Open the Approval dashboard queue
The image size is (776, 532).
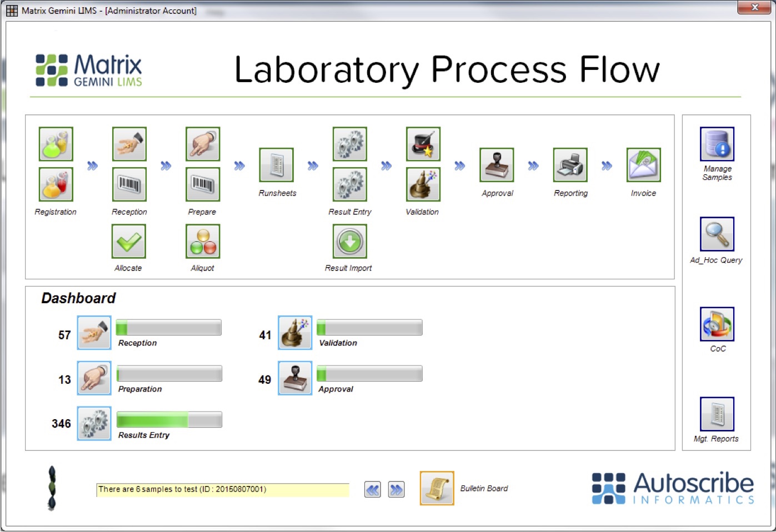294,378
